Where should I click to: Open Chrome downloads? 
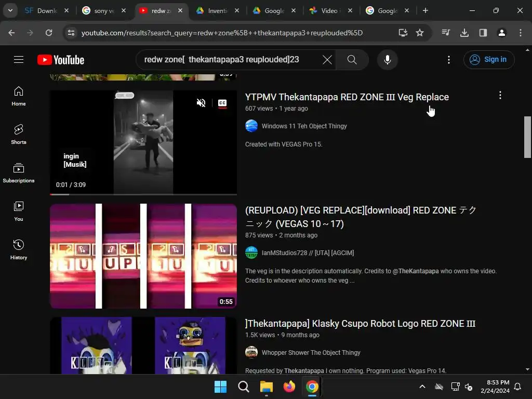pos(464,33)
